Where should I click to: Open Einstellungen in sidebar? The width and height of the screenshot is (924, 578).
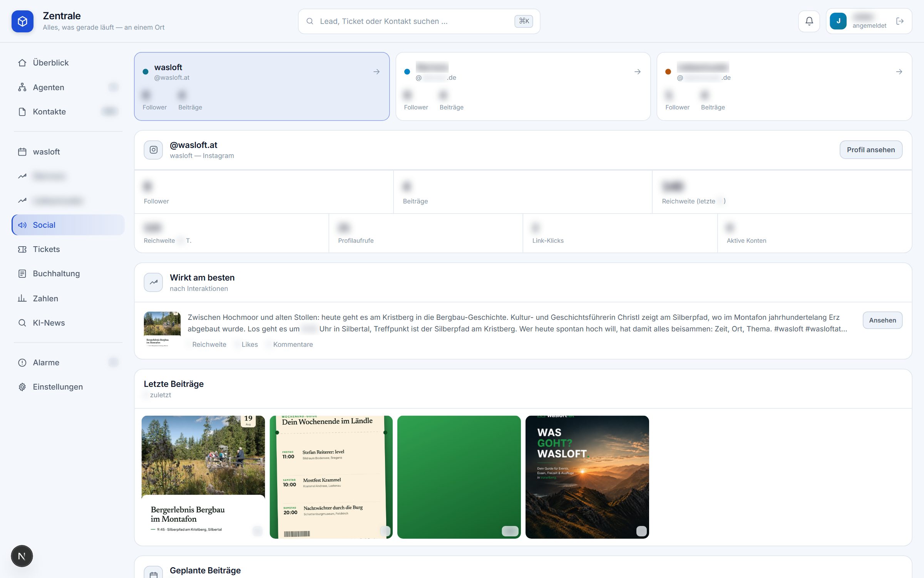pyautogui.click(x=68, y=387)
